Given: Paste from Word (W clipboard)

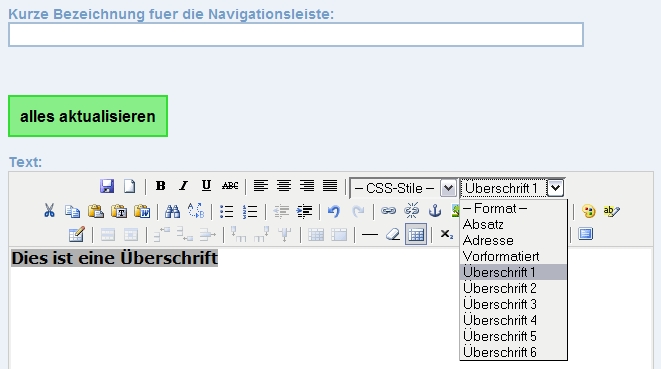Looking at the screenshot, I should 142,210.
